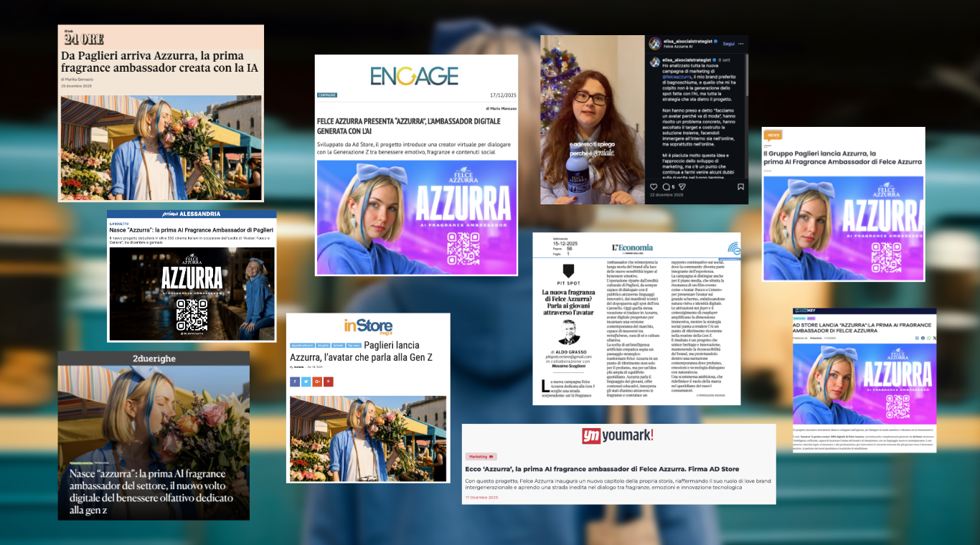Click 'Massimo Scaglioni' collaborator name
The image size is (980, 545).
click(569, 366)
